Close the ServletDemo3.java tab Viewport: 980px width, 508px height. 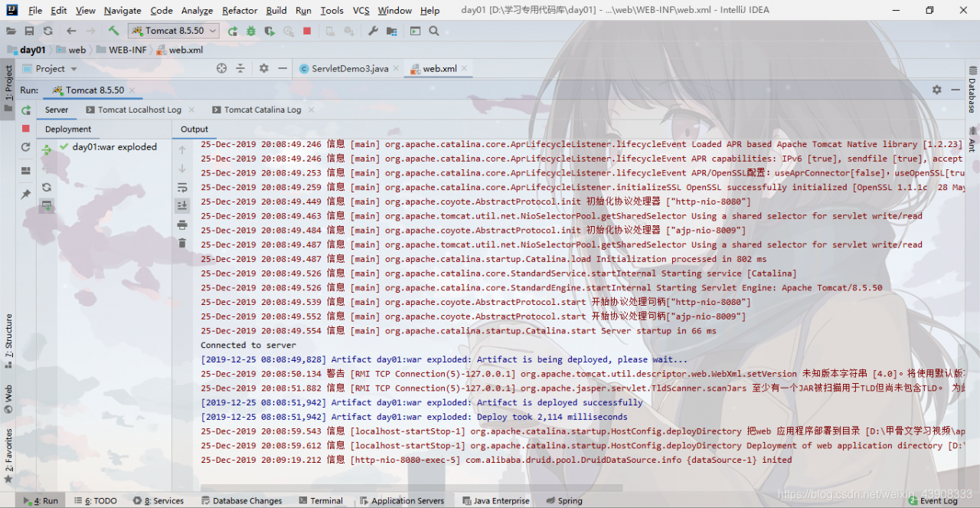397,69
